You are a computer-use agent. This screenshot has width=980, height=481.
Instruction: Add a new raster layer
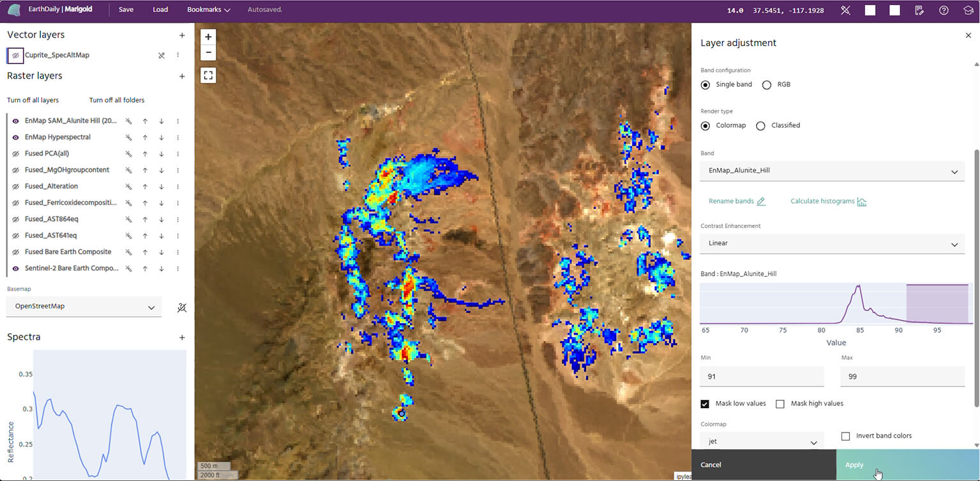[x=182, y=76]
